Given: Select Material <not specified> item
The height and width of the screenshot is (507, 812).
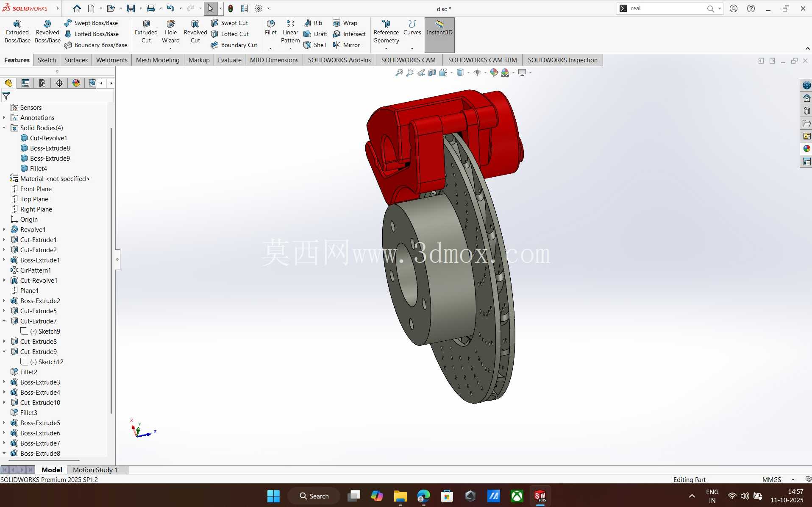Looking at the screenshot, I should point(55,179).
